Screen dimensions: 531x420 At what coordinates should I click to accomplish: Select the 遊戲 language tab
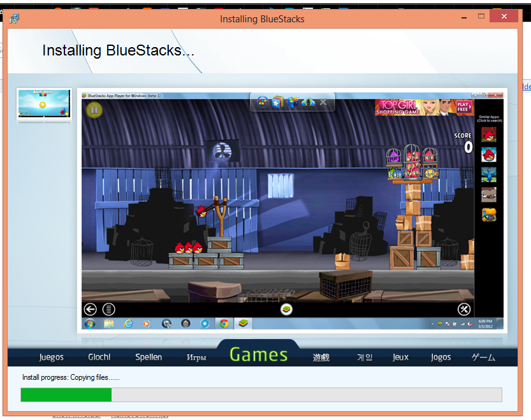321,358
